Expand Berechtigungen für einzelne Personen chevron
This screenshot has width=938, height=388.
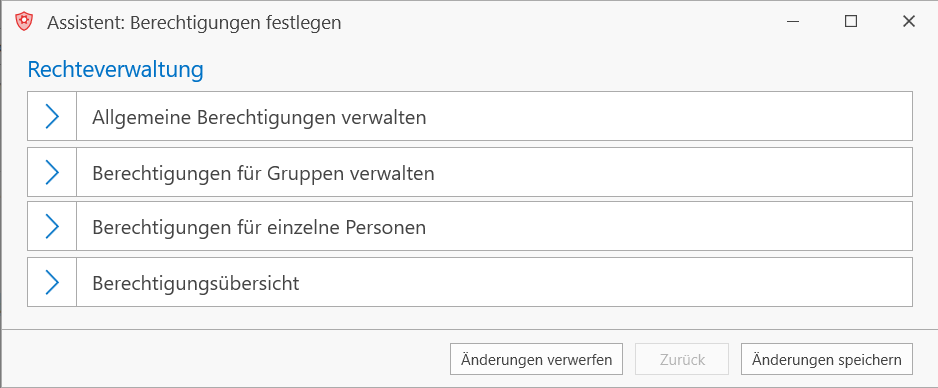[x=52, y=226]
